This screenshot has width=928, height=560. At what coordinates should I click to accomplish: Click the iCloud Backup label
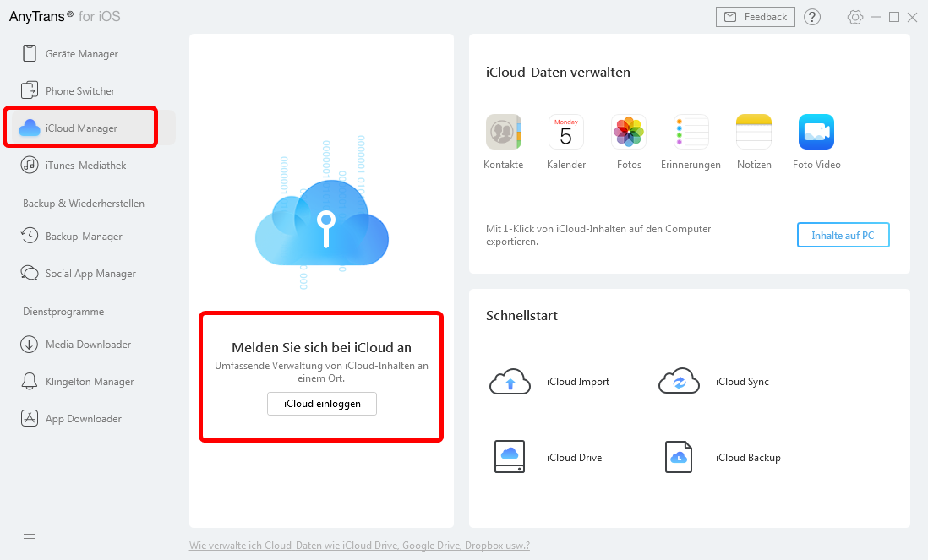(748, 458)
